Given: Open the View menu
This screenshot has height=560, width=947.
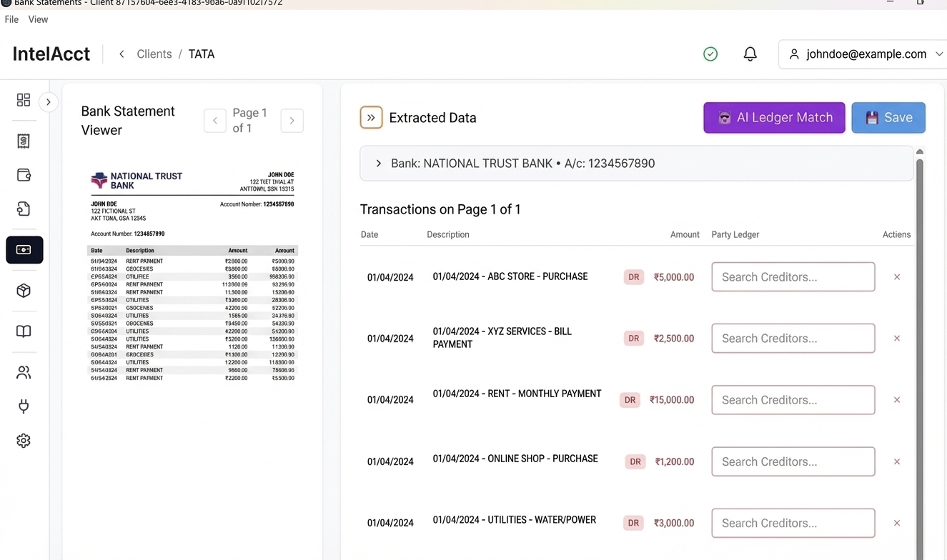Looking at the screenshot, I should (38, 19).
